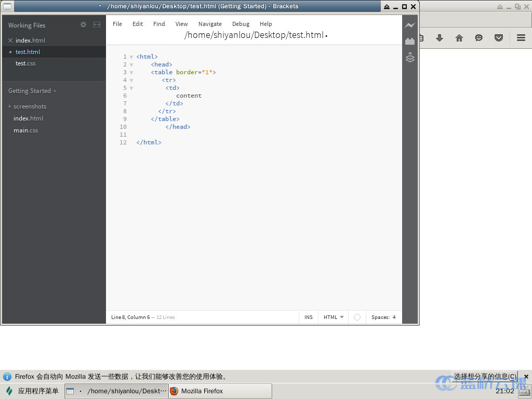Click the linting status circle indicator
The height and width of the screenshot is (399, 532).
(357, 317)
